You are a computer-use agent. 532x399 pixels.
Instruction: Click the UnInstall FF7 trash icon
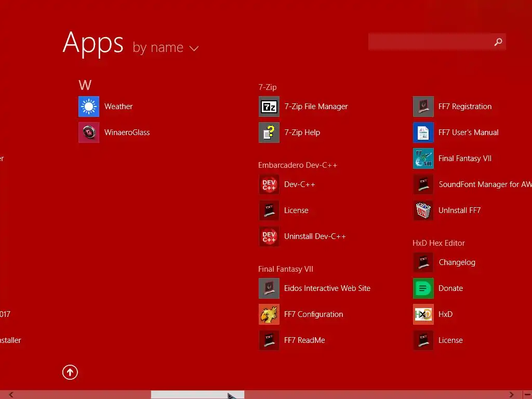click(423, 210)
